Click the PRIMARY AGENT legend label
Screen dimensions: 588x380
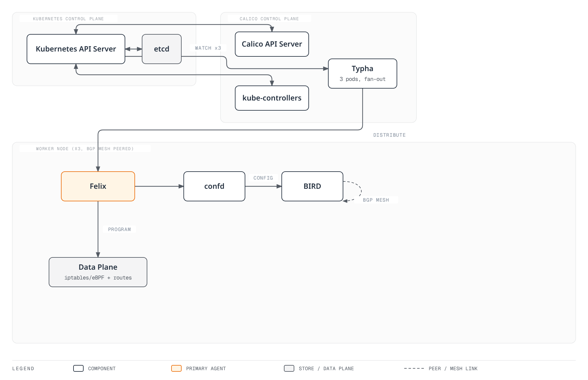pyautogui.click(x=206, y=369)
